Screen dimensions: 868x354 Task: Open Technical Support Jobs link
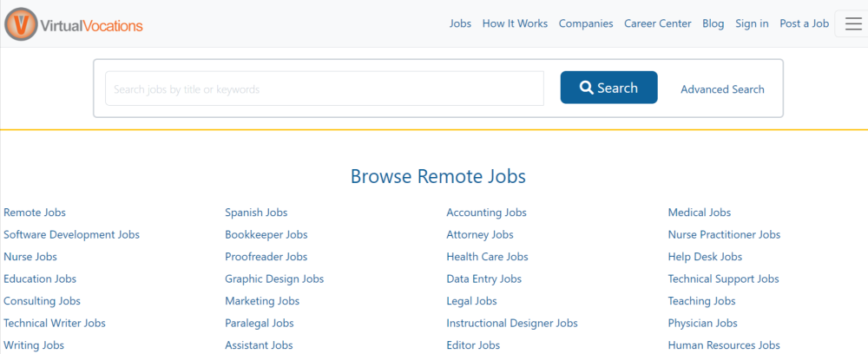tap(724, 279)
